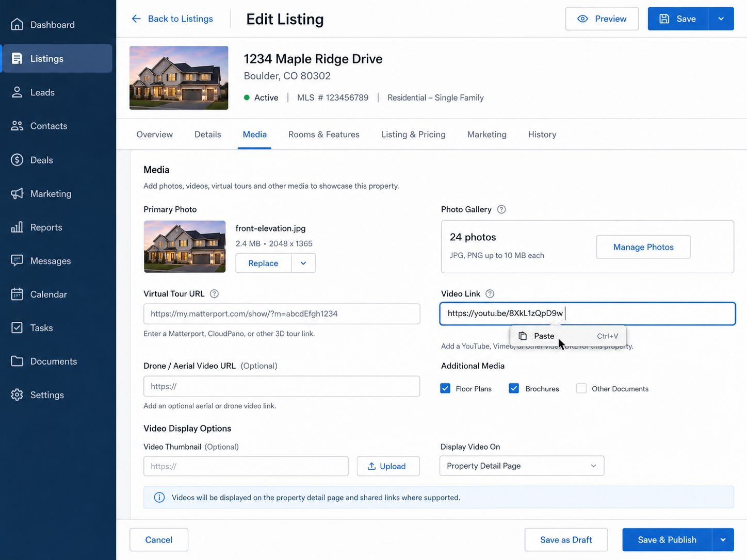747x560 pixels.
Task: Click the Deals dollar icon
Action: pos(17,160)
